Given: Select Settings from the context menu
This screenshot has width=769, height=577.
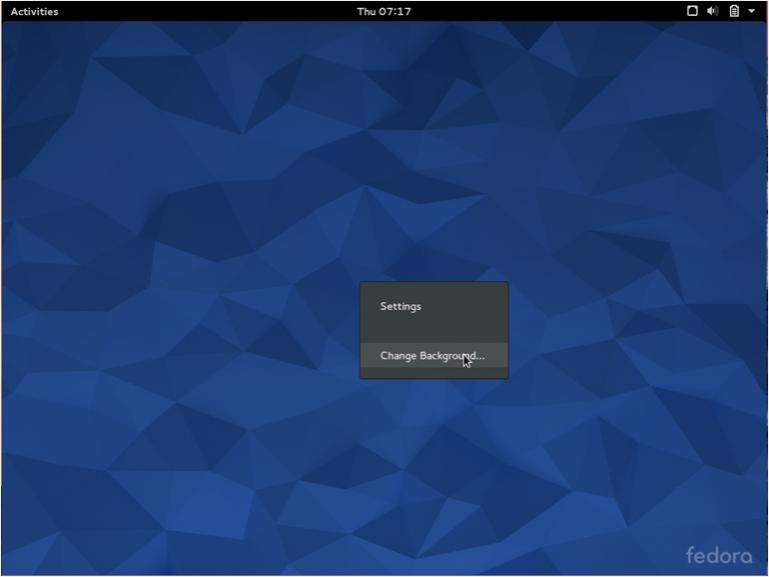Looking at the screenshot, I should click(x=400, y=307).
